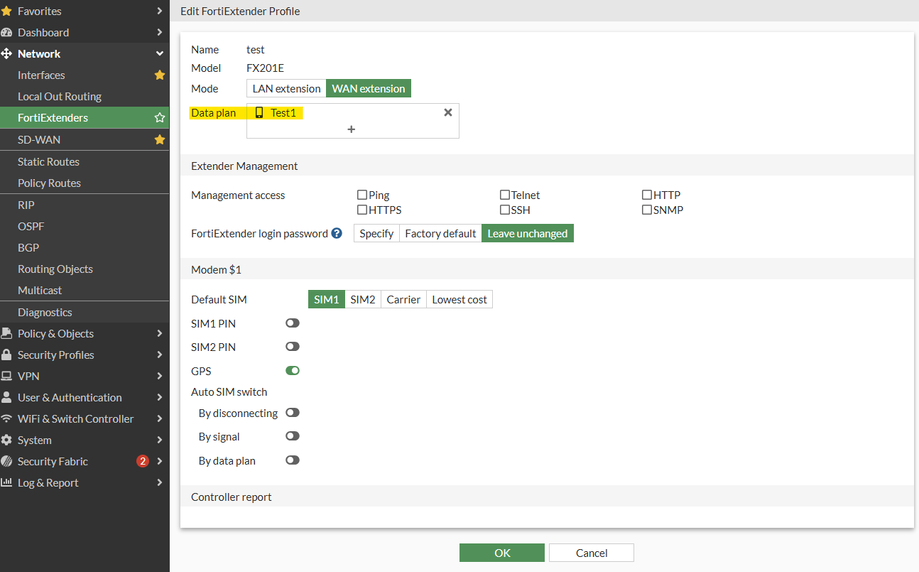Click the Security Profiles lock icon

[6, 355]
